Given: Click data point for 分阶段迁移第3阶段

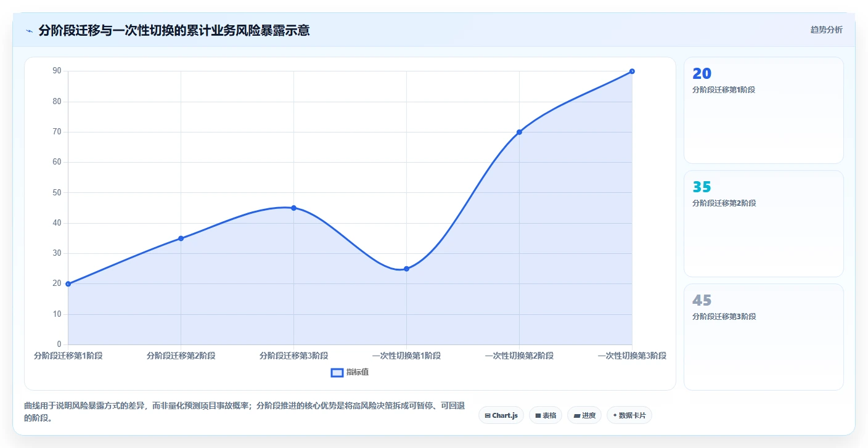Looking at the screenshot, I should point(293,208).
